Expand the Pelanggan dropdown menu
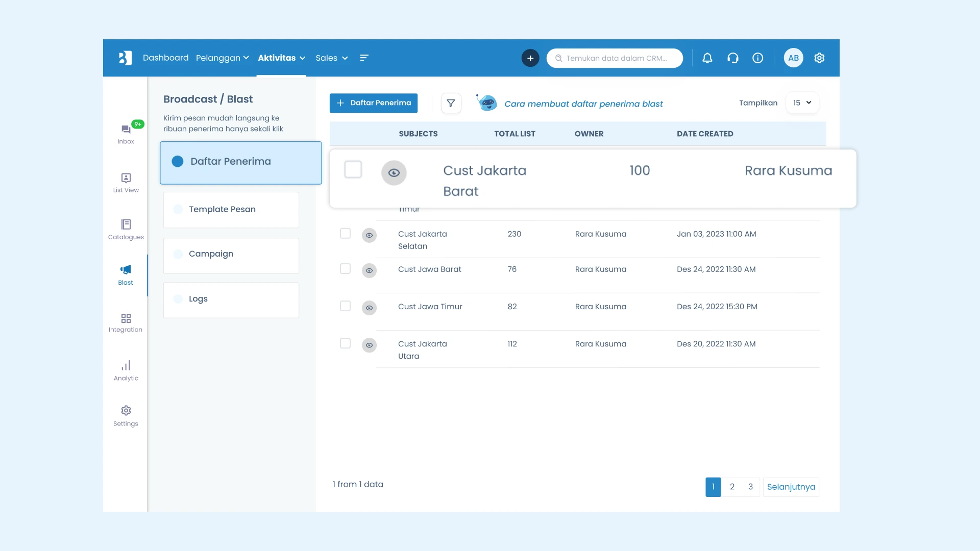 [x=223, y=58]
